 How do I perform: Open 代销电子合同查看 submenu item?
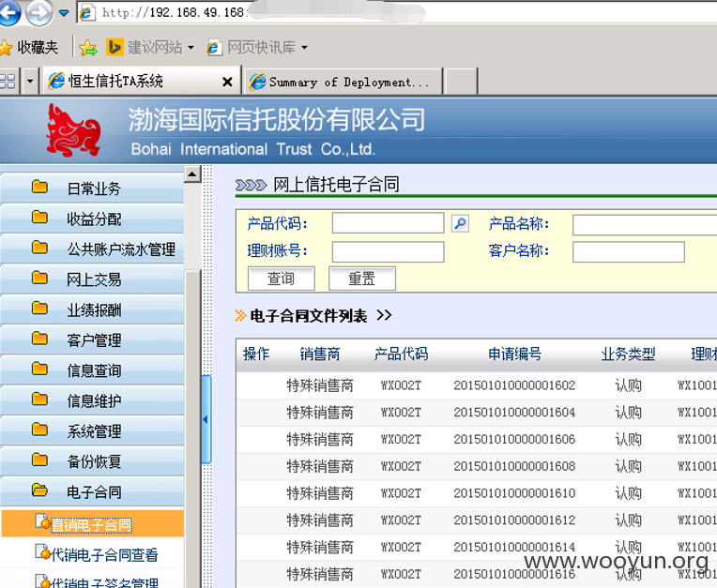coord(104,554)
